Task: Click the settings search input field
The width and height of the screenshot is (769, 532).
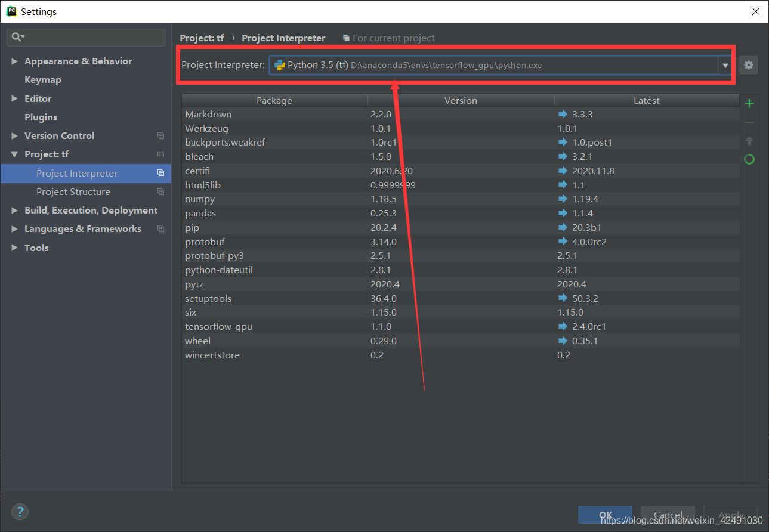Action: coord(86,37)
